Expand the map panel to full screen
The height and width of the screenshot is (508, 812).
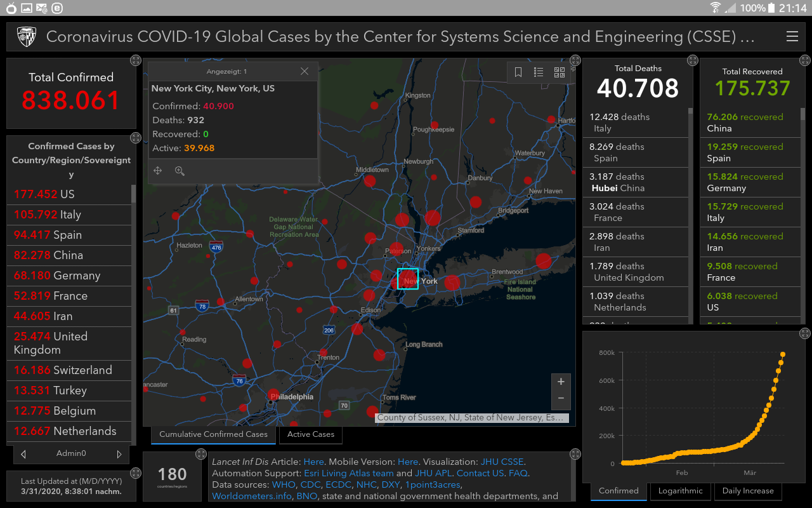click(575, 60)
